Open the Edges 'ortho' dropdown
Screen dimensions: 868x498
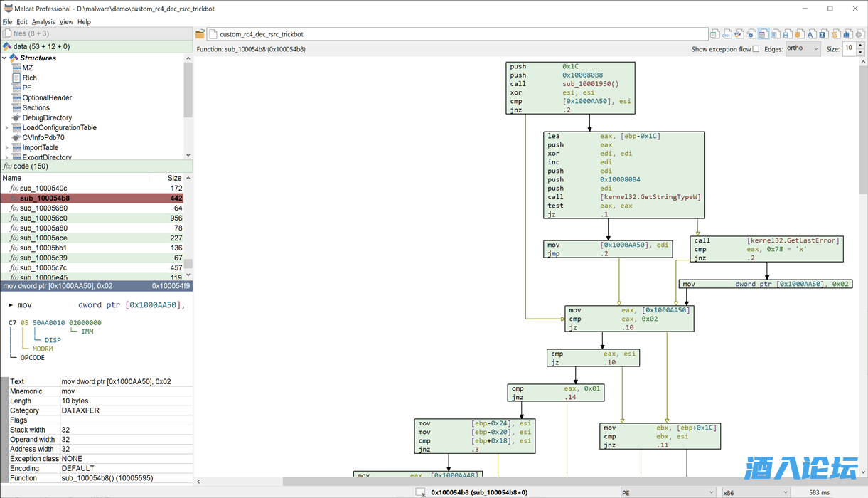(803, 48)
